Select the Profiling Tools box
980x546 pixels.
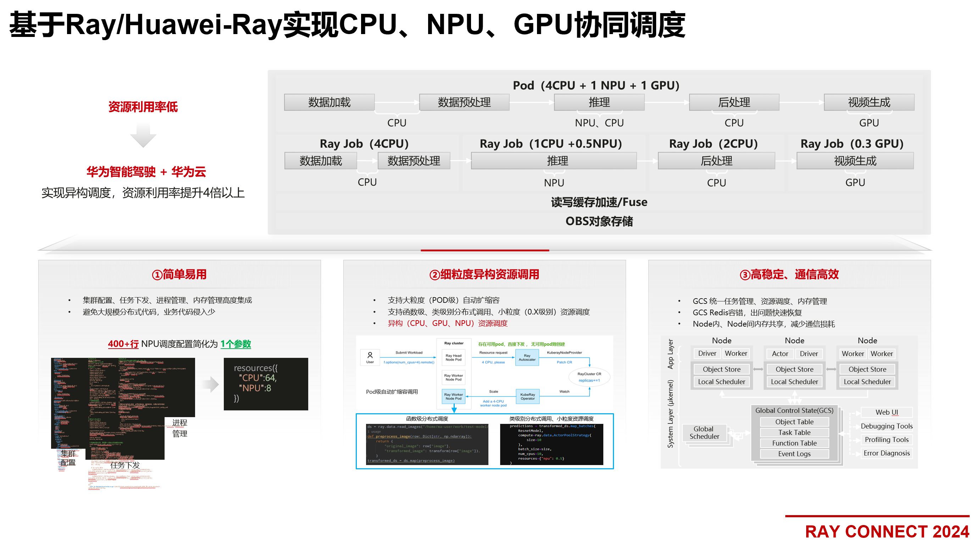coord(886,439)
